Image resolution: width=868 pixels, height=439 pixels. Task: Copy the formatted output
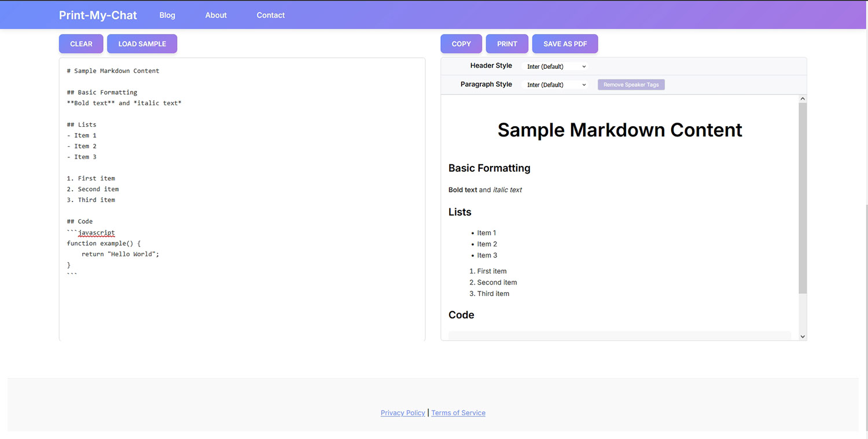pyautogui.click(x=461, y=43)
